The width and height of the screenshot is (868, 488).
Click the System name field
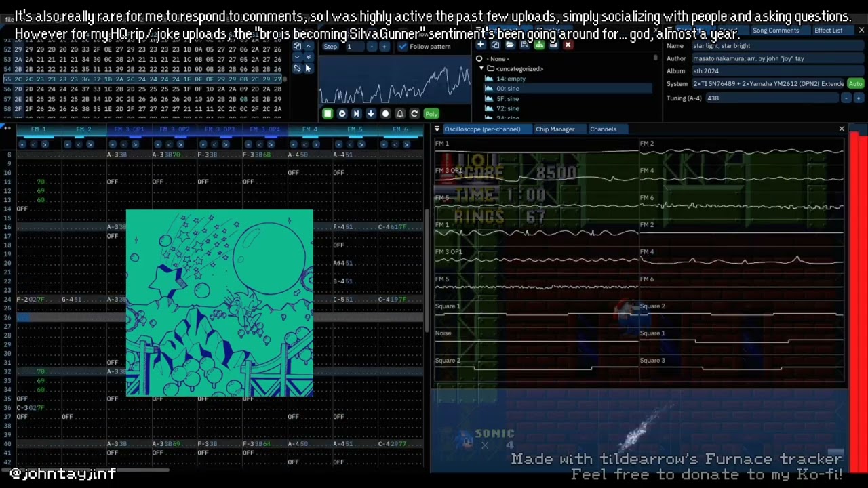tap(768, 84)
